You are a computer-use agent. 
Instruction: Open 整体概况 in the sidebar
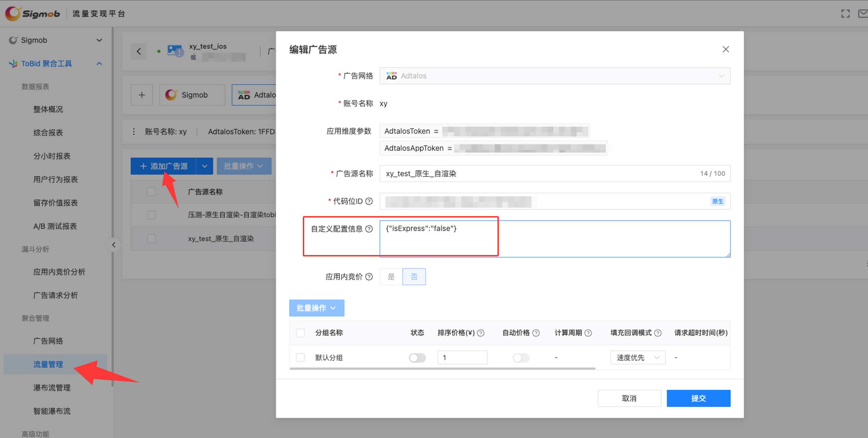point(48,109)
